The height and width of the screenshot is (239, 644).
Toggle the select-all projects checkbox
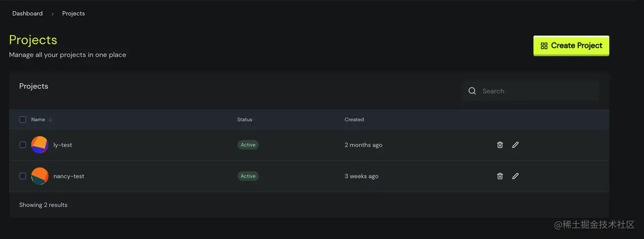23,120
